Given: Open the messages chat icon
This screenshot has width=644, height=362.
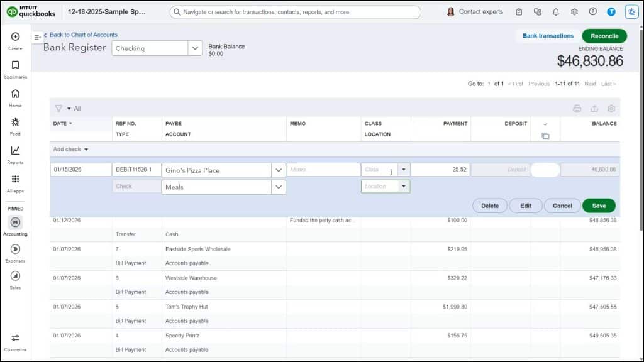Looking at the screenshot, I should click(537, 12).
